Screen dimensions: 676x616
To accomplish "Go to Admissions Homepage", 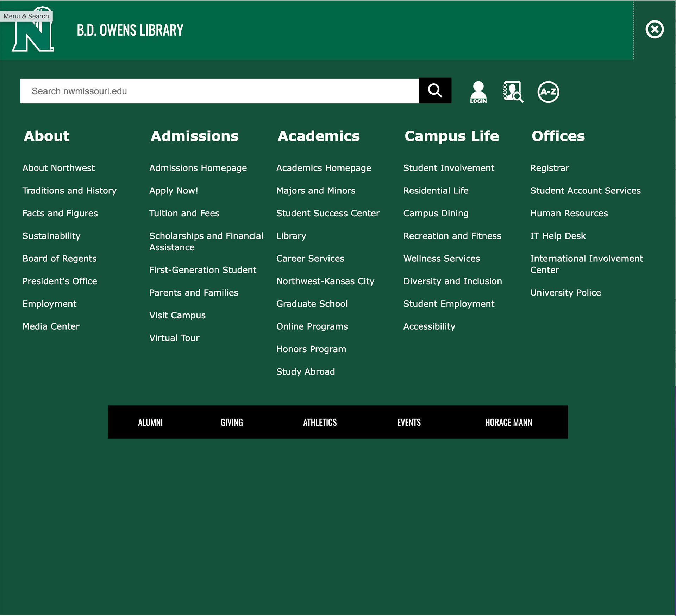I will 198,168.
